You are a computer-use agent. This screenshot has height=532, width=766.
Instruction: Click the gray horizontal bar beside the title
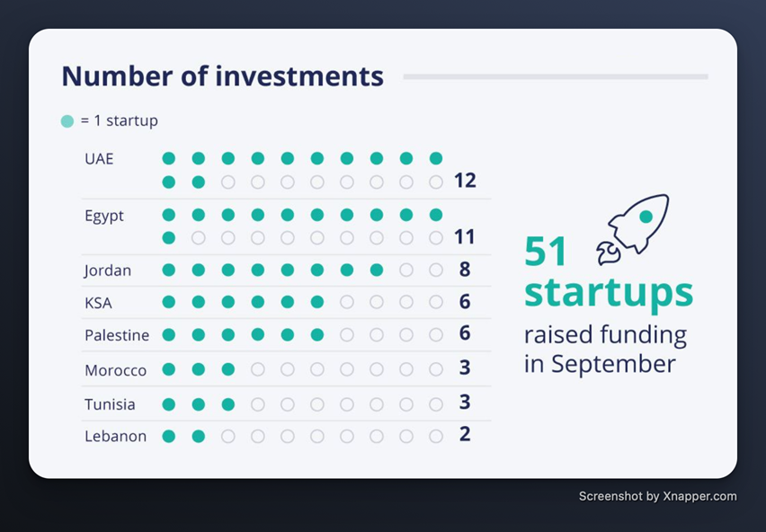point(555,77)
